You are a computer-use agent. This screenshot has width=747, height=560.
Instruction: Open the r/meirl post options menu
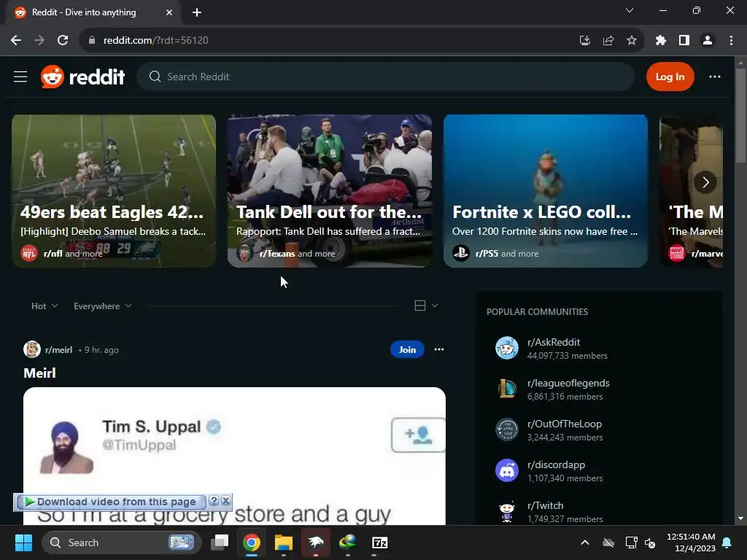click(x=438, y=349)
